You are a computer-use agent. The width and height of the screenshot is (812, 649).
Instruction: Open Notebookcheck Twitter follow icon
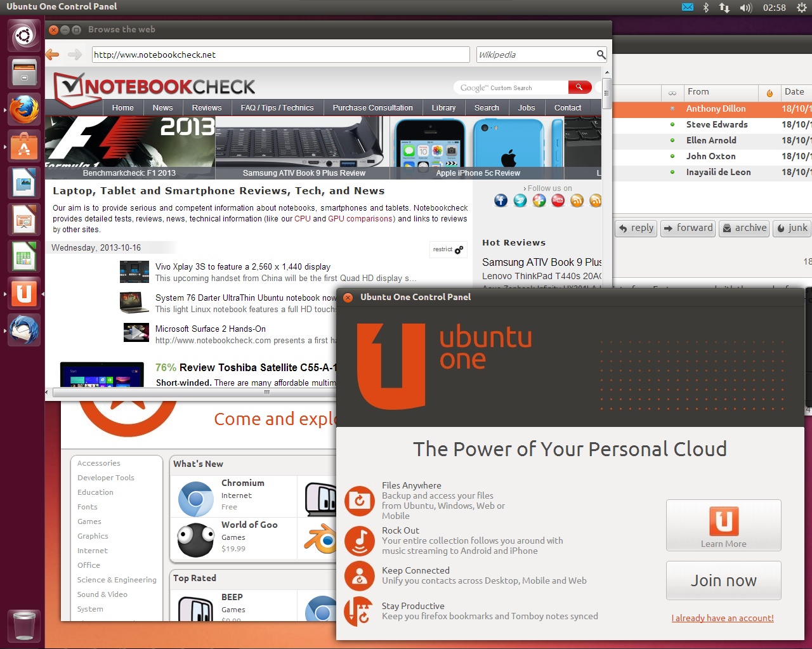click(520, 200)
